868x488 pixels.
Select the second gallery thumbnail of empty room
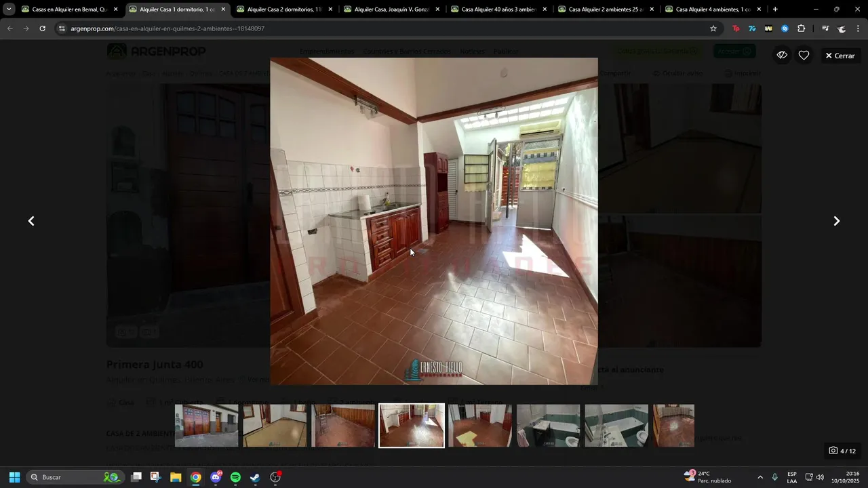pos(275,426)
